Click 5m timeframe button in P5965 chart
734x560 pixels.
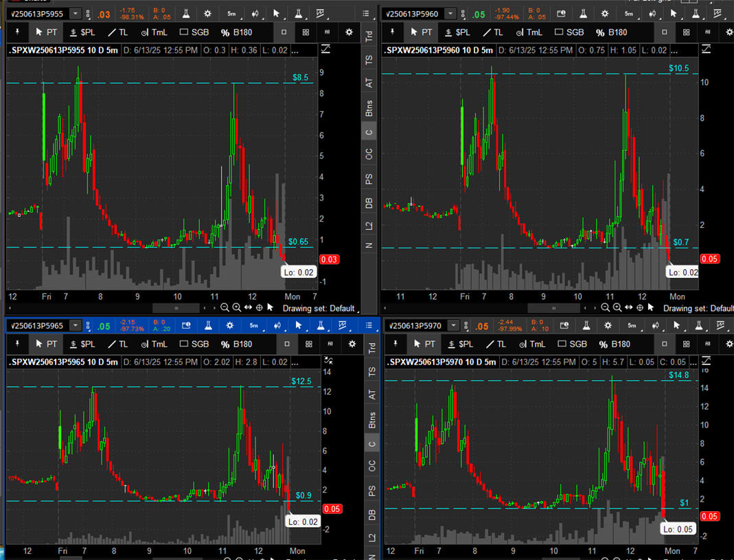pyautogui.click(x=253, y=325)
